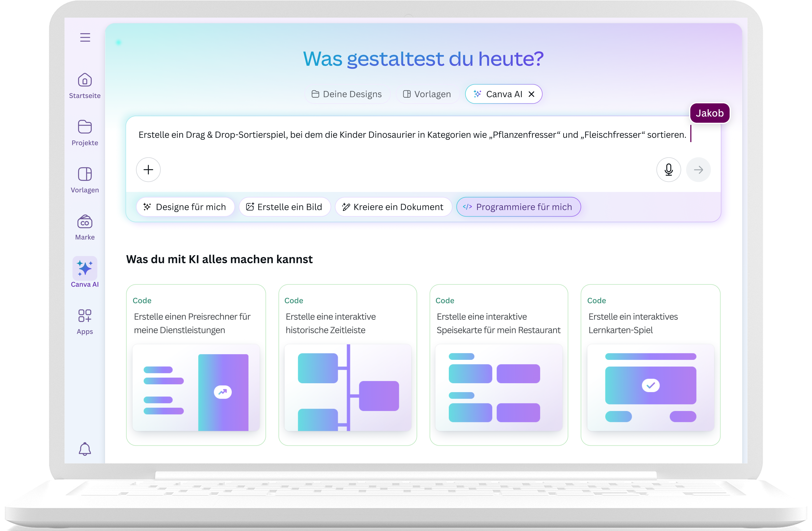
Task: Click the Jakob collaborator cursor label
Action: pyautogui.click(x=709, y=113)
